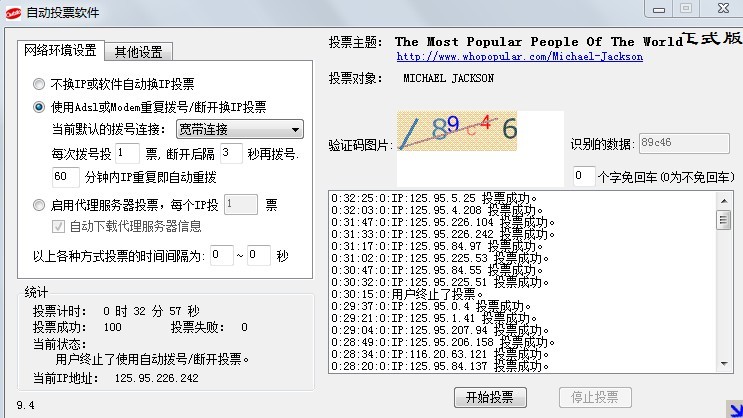Switch to the 网络环境设置 tab

point(60,51)
